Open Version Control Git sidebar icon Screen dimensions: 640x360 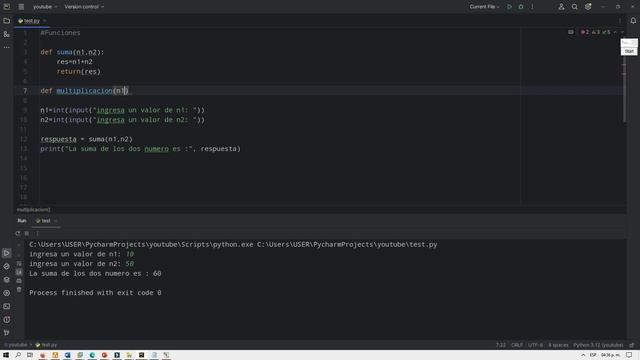(7, 333)
